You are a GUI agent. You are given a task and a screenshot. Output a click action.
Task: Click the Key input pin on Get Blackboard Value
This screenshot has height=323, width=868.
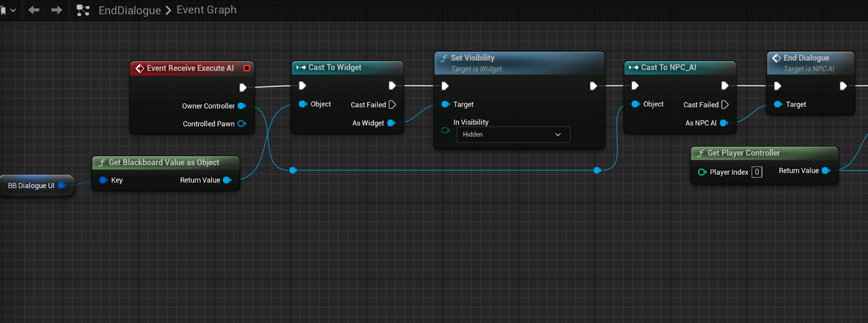tap(103, 180)
